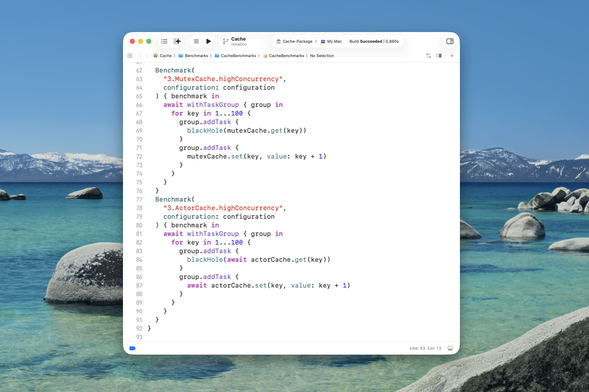Click "configuration: configuration" on line 64
This screenshot has height=392, width=589.
click(219, 87)
